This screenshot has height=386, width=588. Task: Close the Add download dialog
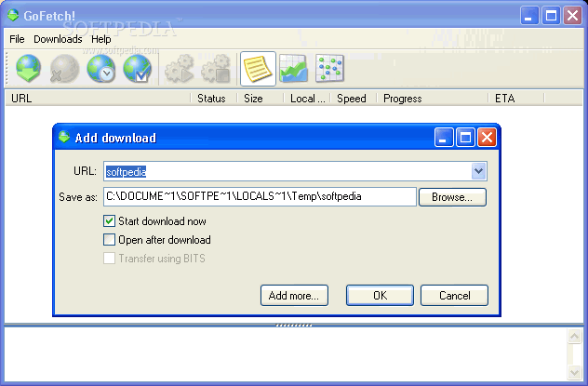click(x=487, y=137)
